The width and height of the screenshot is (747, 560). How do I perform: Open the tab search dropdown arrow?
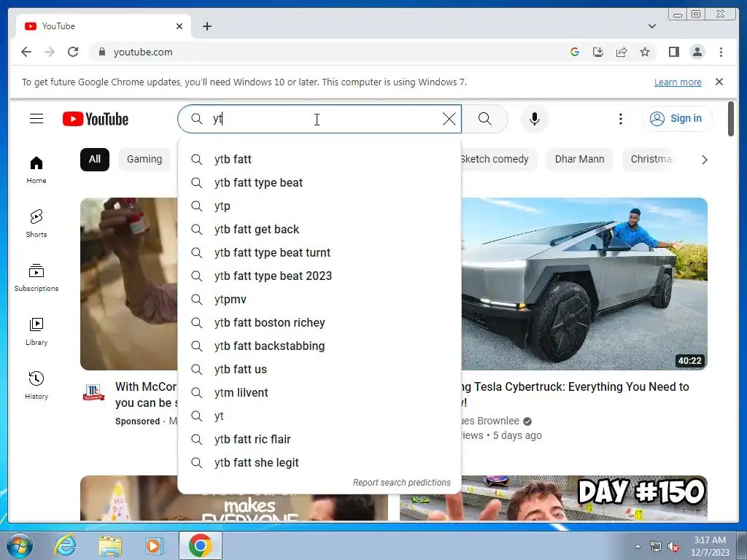tap(651, 26)
